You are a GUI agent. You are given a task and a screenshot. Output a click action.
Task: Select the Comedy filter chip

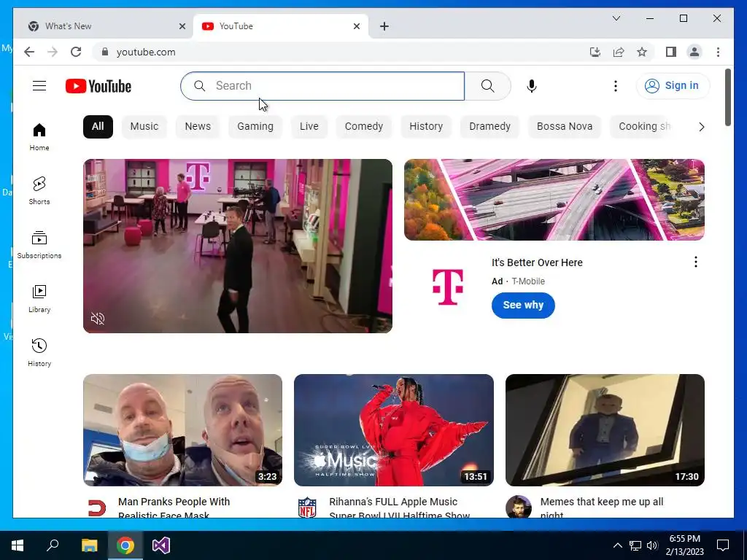(363, 127)
